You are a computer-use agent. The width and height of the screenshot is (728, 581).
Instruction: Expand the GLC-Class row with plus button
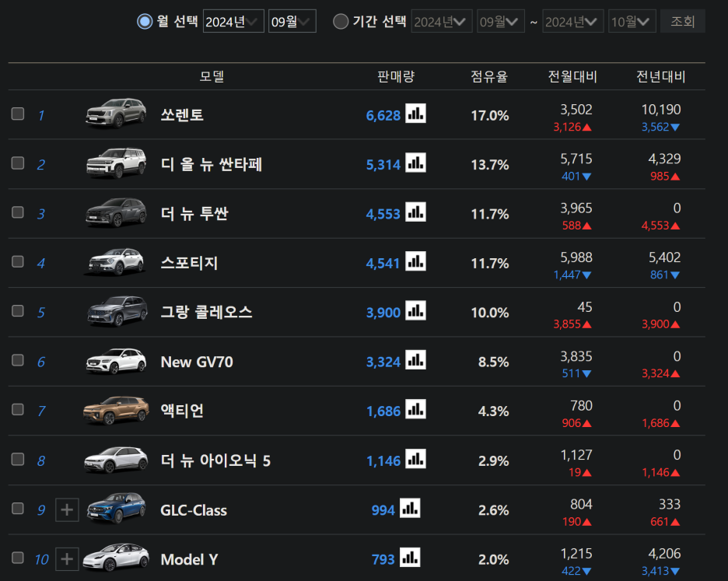pos(67,509)
